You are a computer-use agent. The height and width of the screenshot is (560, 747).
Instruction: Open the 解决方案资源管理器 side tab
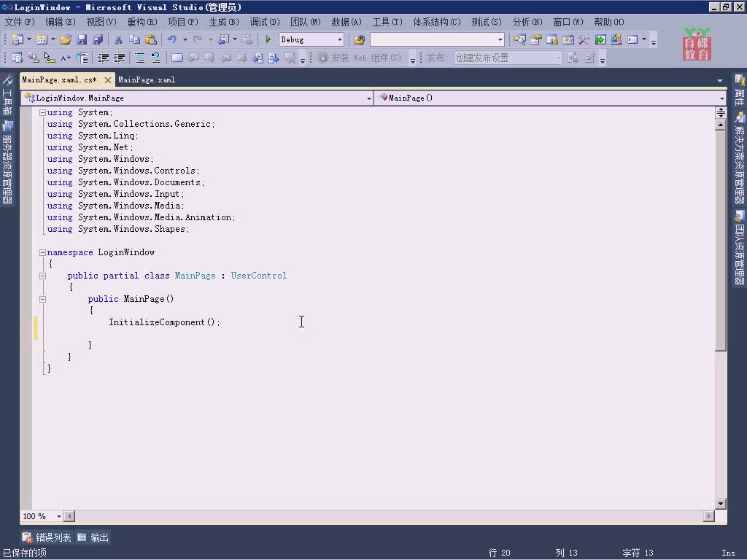point(740,158)
